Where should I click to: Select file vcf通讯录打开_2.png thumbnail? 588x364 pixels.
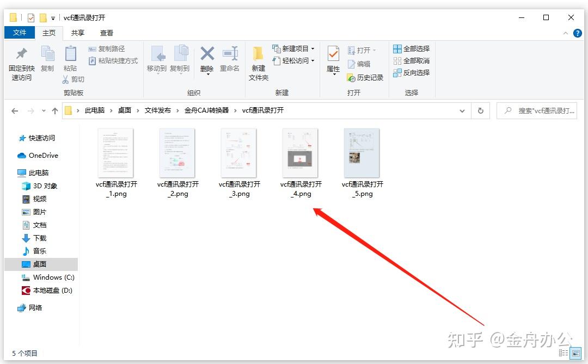(177, 153)
